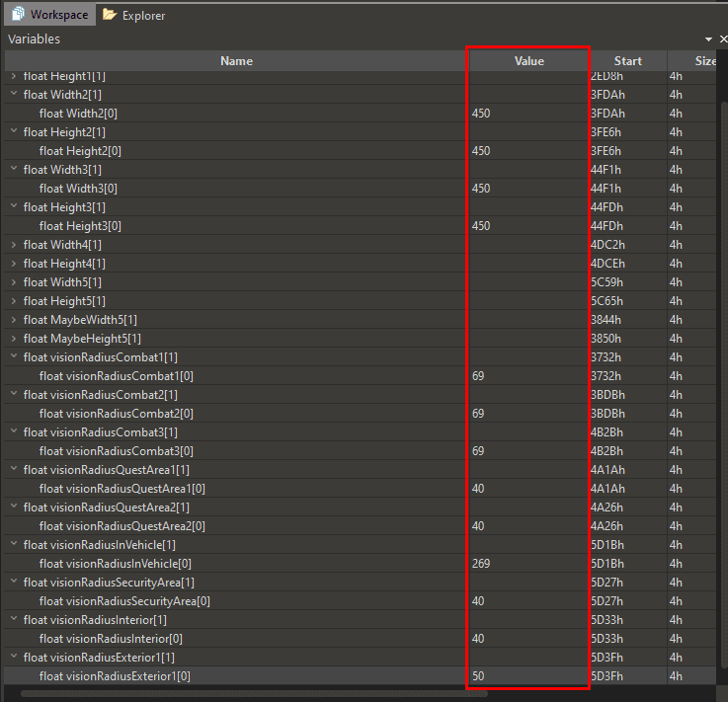Screen dimensions: 728x702
Task: Click the horizontal scrollbar thumb
Action: pyautogui.click(x=254, y=694)
